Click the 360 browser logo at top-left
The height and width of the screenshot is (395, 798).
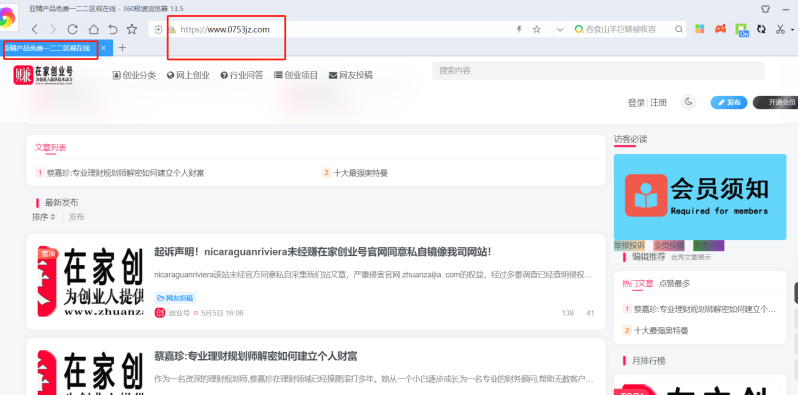coord(8,18)
